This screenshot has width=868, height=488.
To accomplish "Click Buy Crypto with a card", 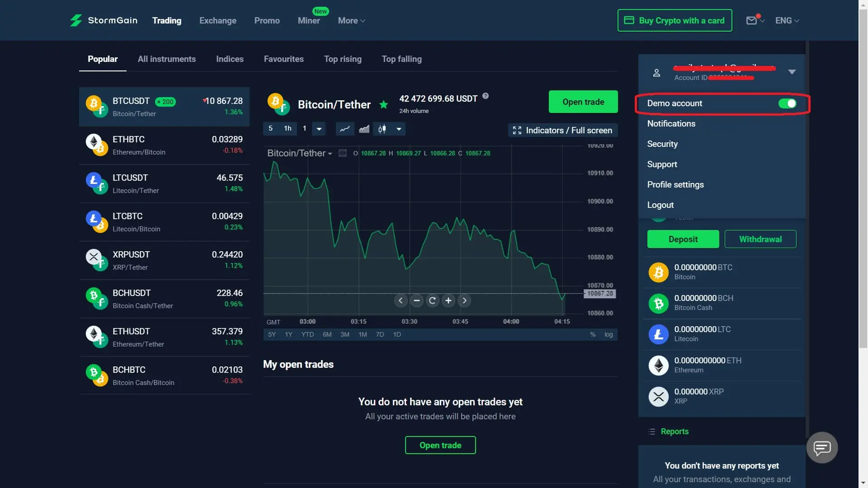I will point(675,20).
